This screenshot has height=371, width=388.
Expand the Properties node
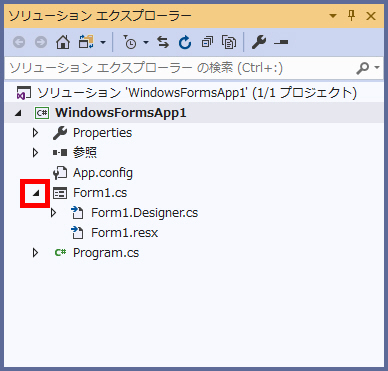pyautogui.click(x=35, y=133)
